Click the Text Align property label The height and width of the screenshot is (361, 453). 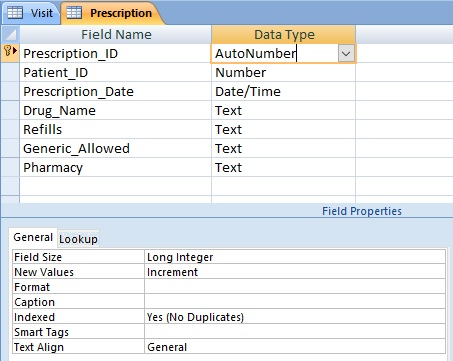pyautogui.click(x=79, y=347)
